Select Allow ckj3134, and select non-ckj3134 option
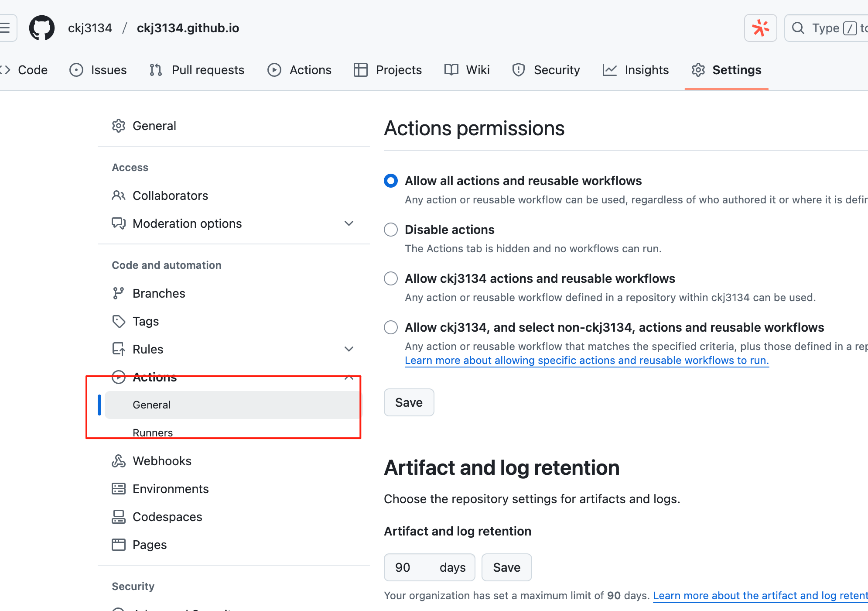The image size is (868, 611). tap(391, 327)
